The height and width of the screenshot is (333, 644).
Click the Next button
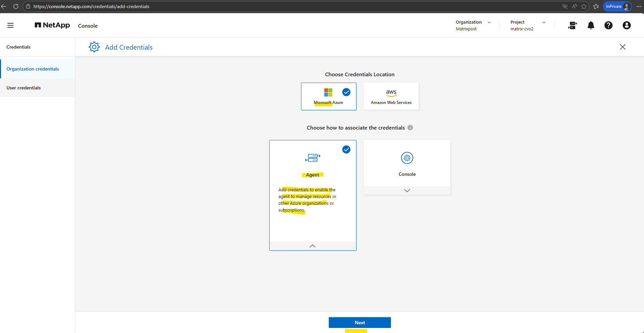pyautogui.click(x=360, y=323)
